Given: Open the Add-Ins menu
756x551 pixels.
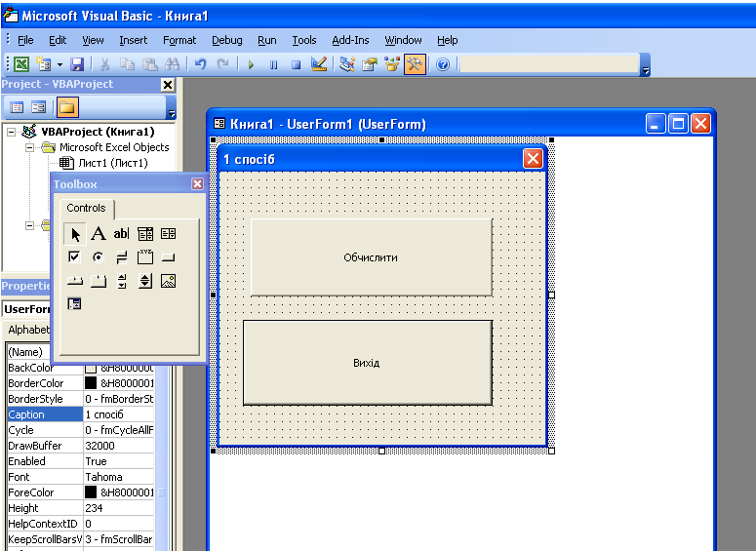Looking at the screenshot, I should (350, 40).
